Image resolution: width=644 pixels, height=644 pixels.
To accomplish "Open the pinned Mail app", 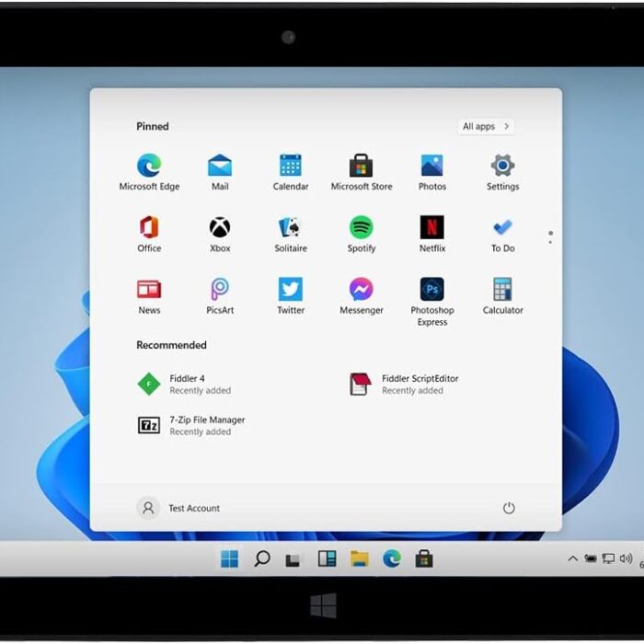I will [220, 172].
